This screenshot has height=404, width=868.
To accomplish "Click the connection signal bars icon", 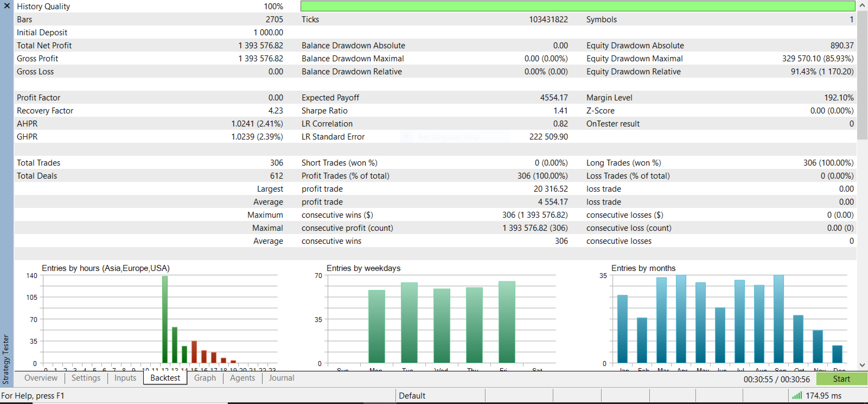I will click(797, 396).
